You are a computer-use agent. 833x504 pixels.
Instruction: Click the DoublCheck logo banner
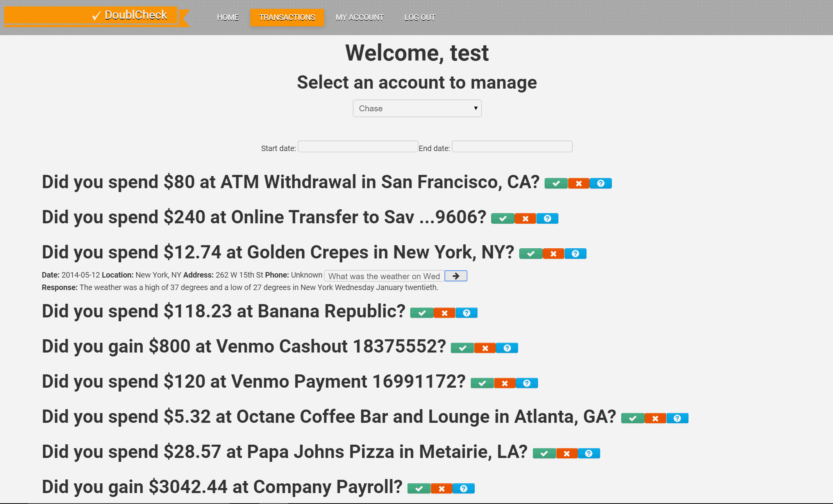97,16
